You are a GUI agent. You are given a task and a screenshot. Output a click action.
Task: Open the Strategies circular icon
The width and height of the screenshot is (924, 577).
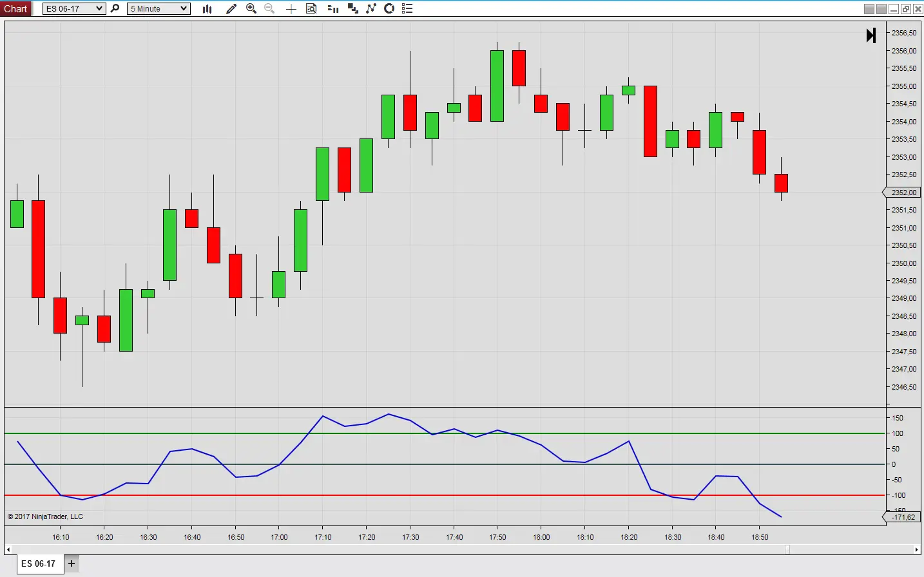point(389,8)
